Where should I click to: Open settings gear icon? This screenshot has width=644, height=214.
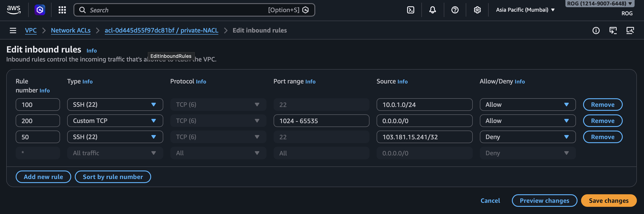[x=477, y=10]
